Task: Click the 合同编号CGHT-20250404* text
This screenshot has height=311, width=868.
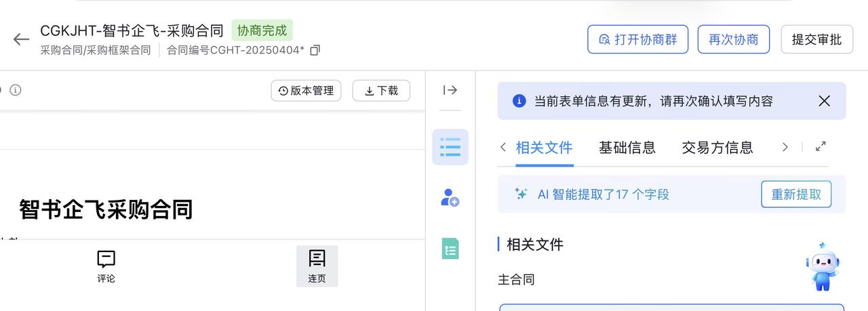Action: coord(236,50)
